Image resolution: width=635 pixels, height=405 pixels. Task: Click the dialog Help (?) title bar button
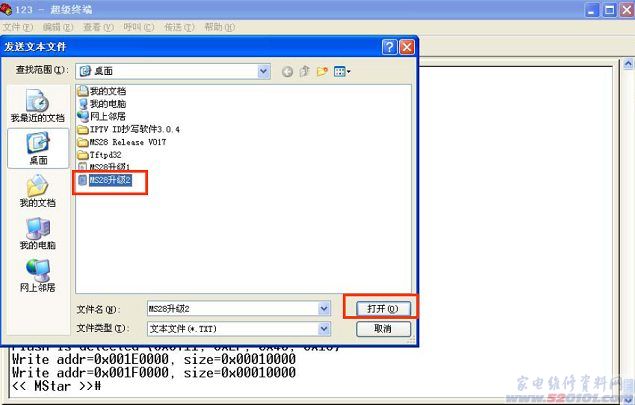pos(389,47)
